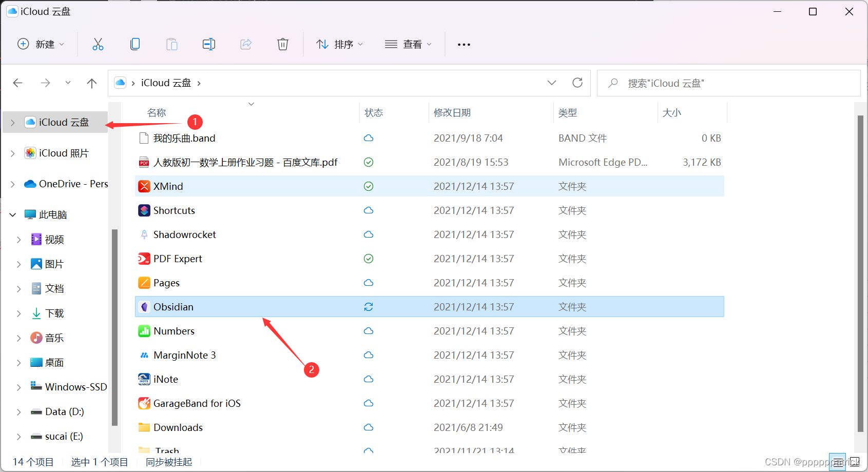The width and height of the screenshot is (868, 472).
Task: Click the Share icon in toolbar
Action: pos(246,44)
